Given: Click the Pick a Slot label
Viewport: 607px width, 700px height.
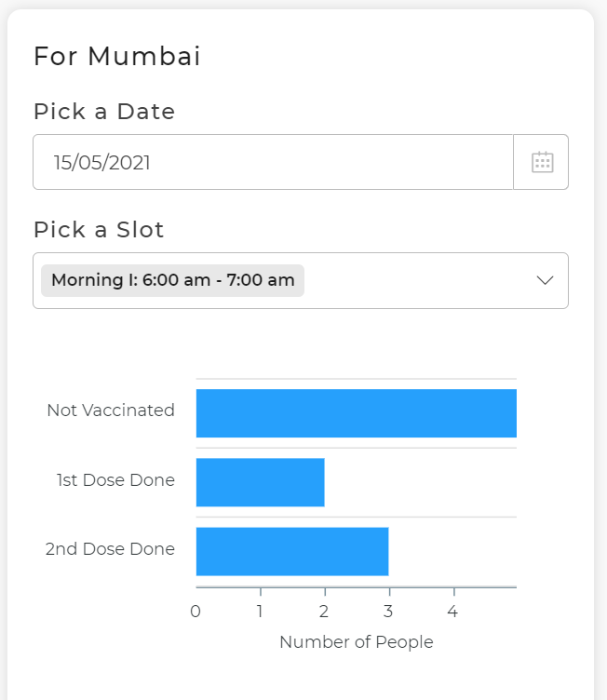Looking at the screenshot, I should (99, 230).
